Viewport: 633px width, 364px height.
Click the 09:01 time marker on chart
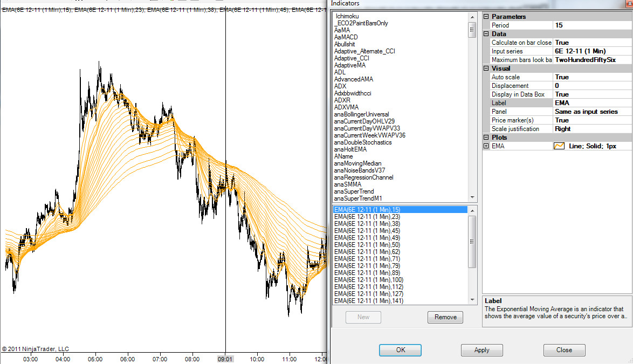pyautogui.click(x=225, y=359)
